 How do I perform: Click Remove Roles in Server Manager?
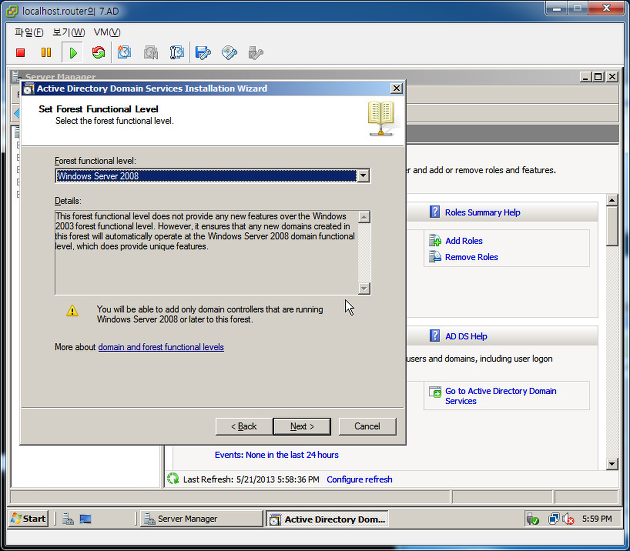click(x=471, y=257)
